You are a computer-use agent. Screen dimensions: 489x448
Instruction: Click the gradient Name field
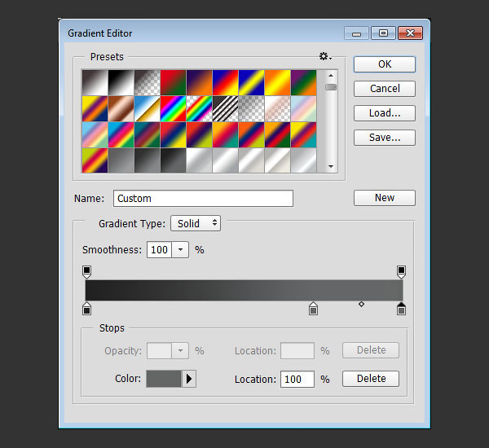[203, 198]
